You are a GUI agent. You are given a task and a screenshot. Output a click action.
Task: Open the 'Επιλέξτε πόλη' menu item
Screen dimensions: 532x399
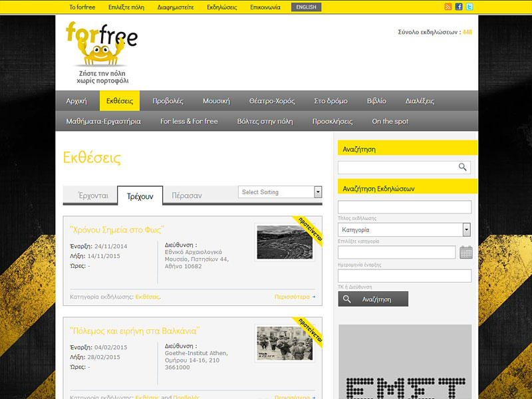tap(126, 7)
